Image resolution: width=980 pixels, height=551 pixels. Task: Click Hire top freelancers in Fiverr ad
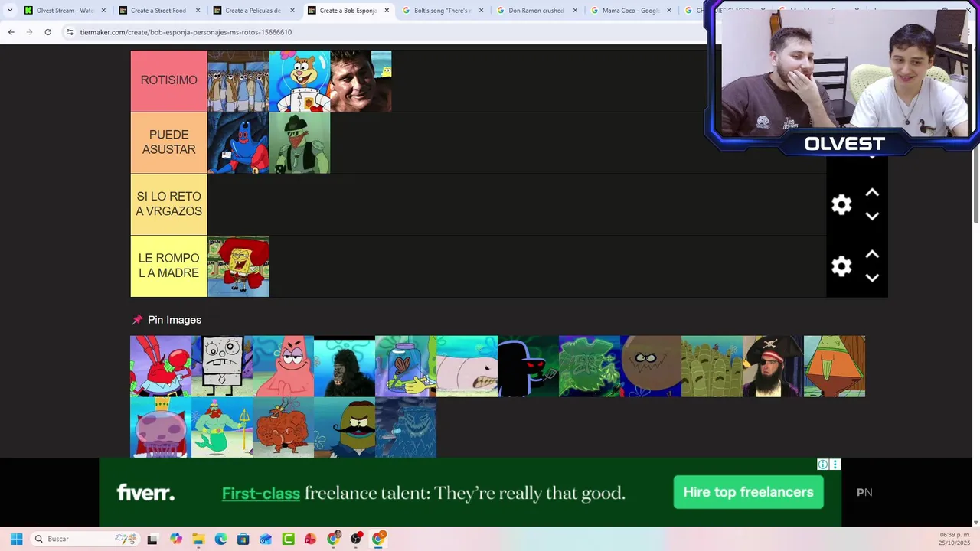[x=748, y=492]
